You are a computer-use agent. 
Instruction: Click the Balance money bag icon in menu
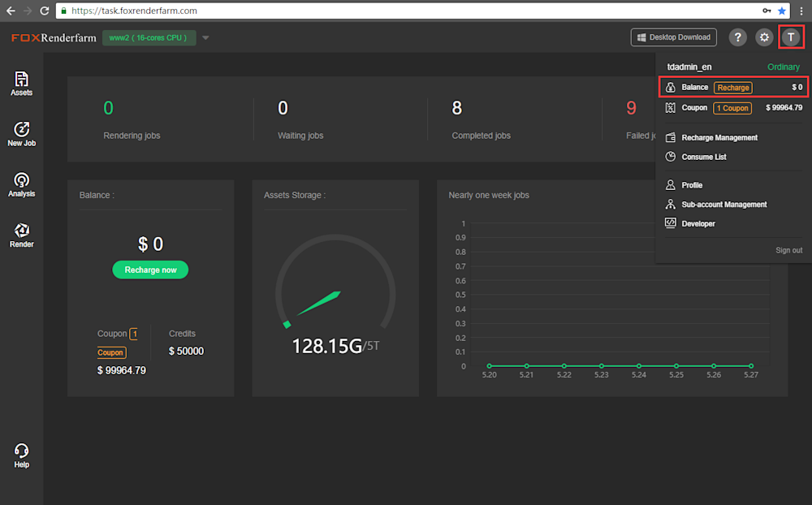coord(670,87)
